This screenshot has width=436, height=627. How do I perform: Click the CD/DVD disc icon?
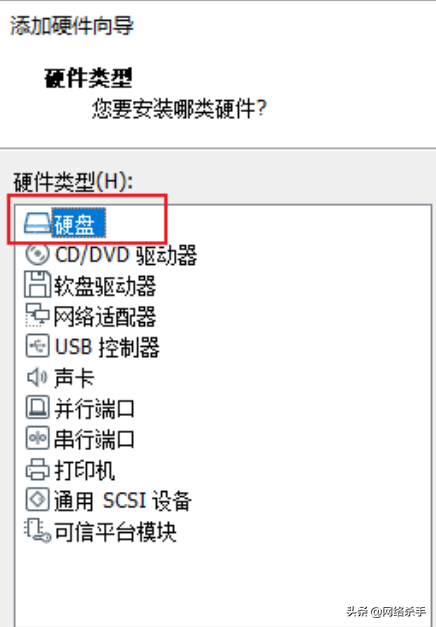(x=37, y=254)
